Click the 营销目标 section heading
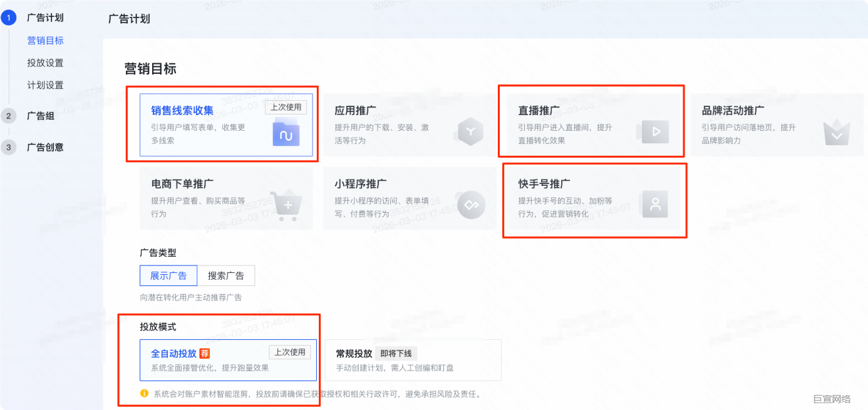This screenshot has height=410, width=868. click(x=150, y=69)
